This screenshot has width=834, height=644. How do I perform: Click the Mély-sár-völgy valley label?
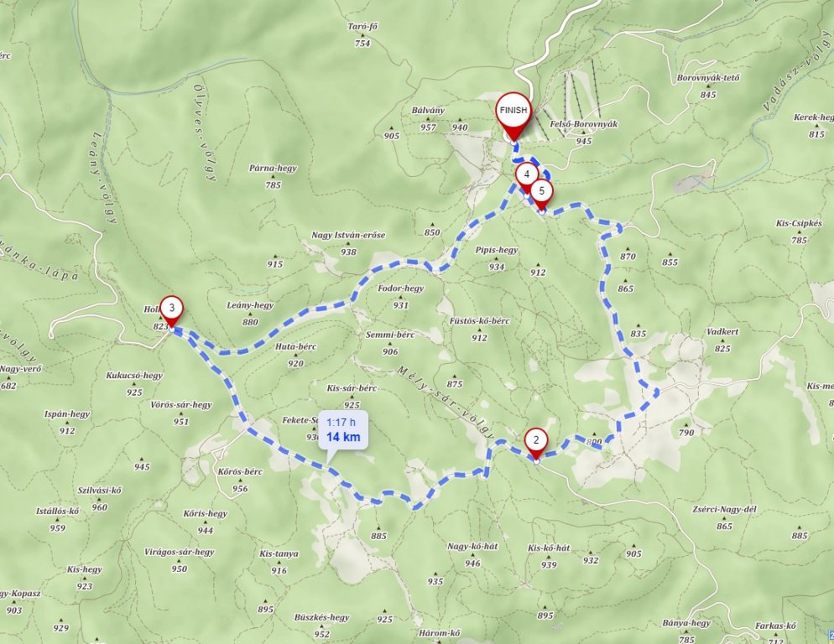pyautogui.click(x=446, y=401)
